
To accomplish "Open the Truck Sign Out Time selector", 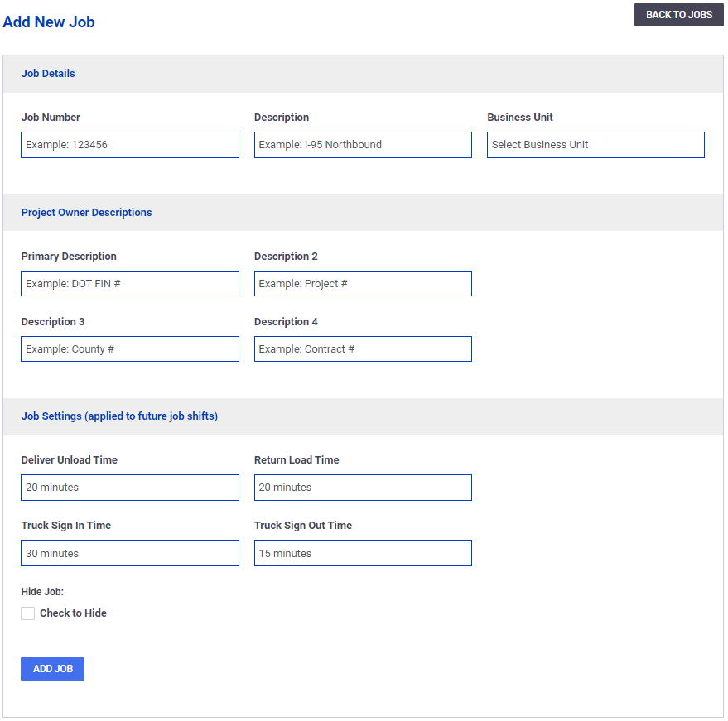I will pos(363,553).
